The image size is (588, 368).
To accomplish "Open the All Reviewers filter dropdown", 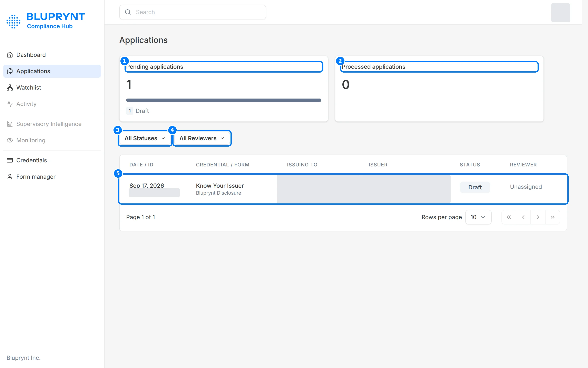I will point(202,138).
